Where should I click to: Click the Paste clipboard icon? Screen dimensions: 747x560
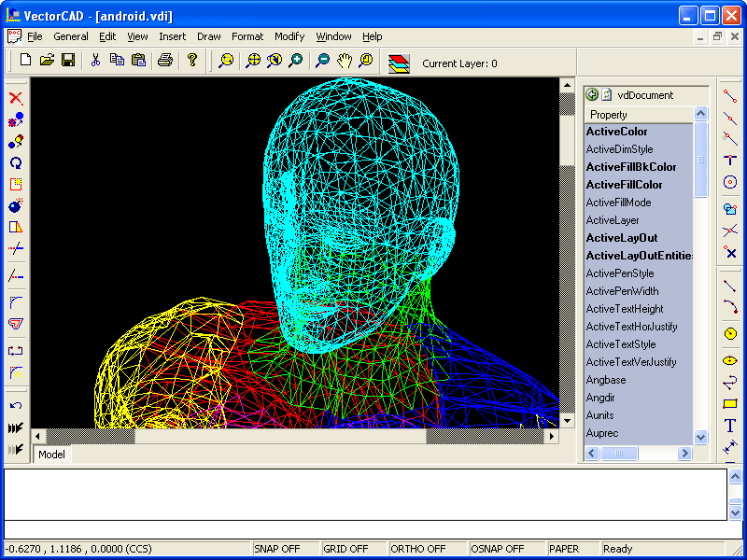(x=138, y=60)
